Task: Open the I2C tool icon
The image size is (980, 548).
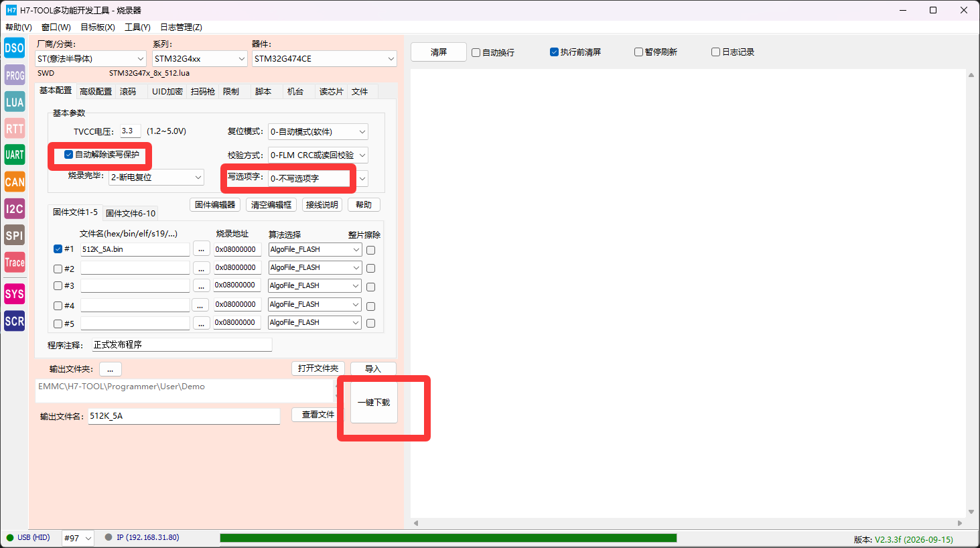Action: (15, 208)
